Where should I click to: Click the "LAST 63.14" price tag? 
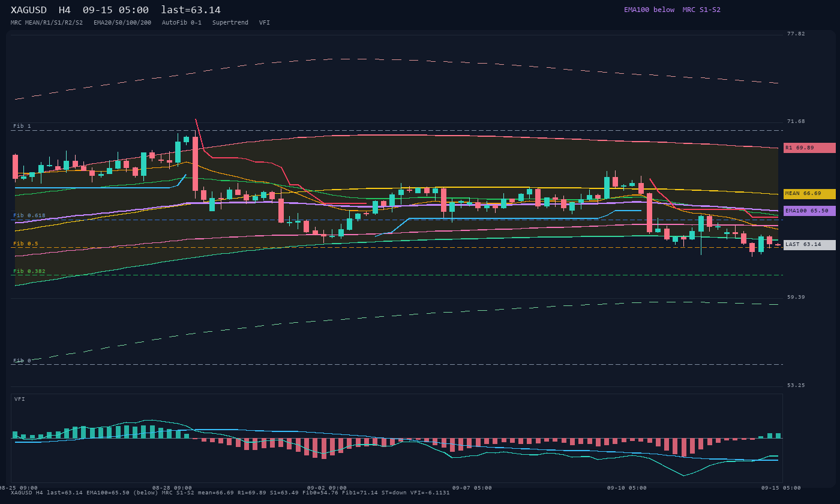coord(809,245)
